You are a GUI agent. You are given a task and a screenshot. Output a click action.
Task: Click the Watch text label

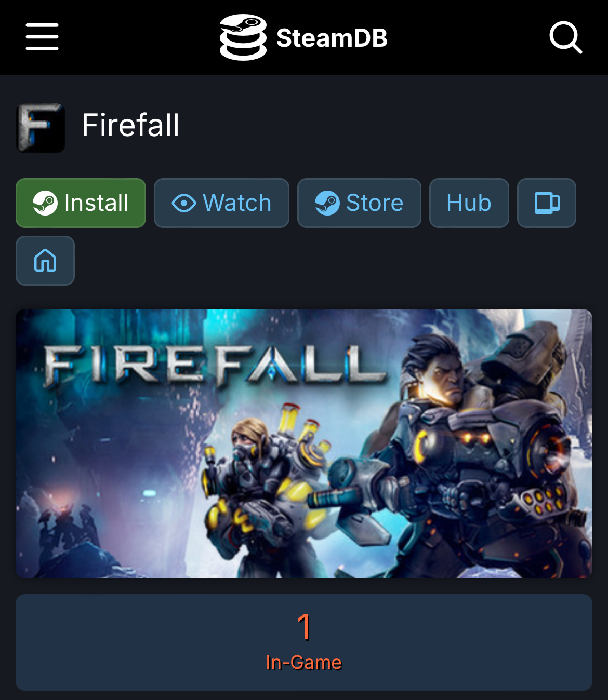(237, 203)
